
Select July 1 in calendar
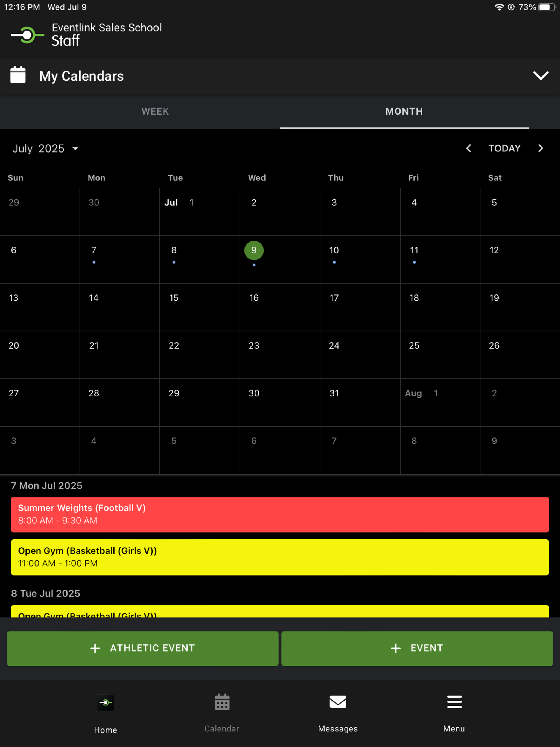pyautogui.click(x=200, y=212)
